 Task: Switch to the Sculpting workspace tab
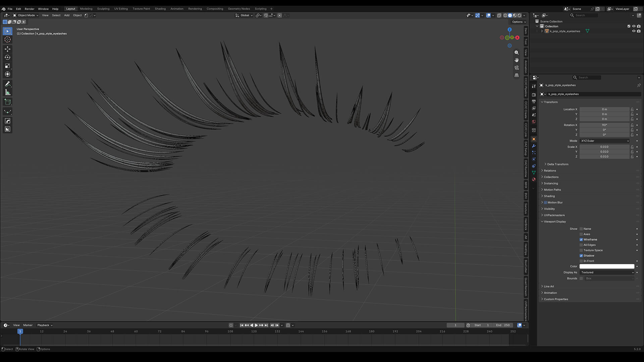point(103,9)
